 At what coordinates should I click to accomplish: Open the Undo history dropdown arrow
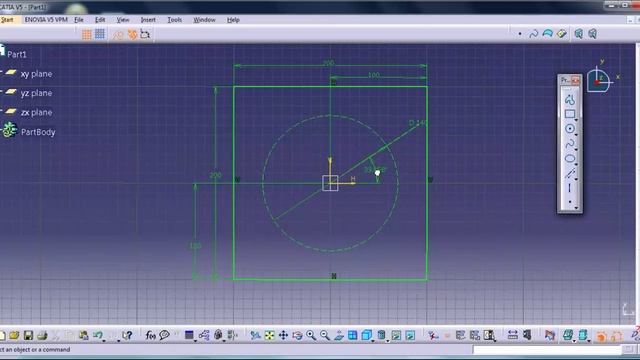[x=104, y=340]
